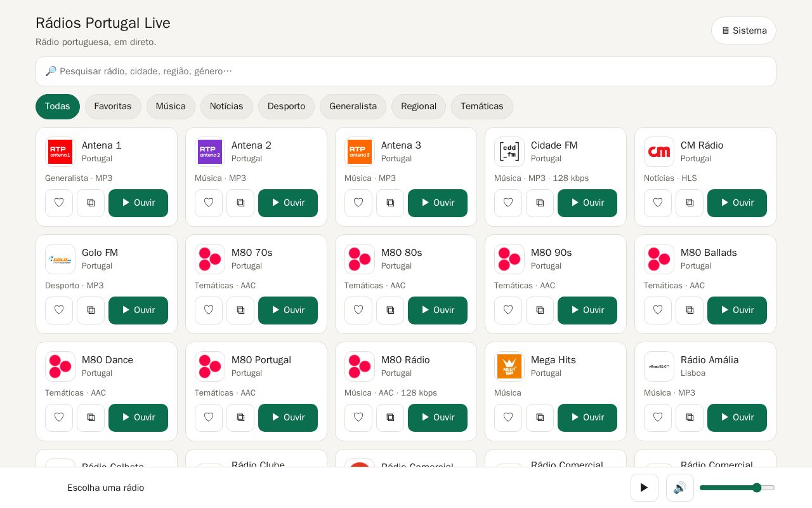Play CM Rádio via Ouvir

[737, 203]
